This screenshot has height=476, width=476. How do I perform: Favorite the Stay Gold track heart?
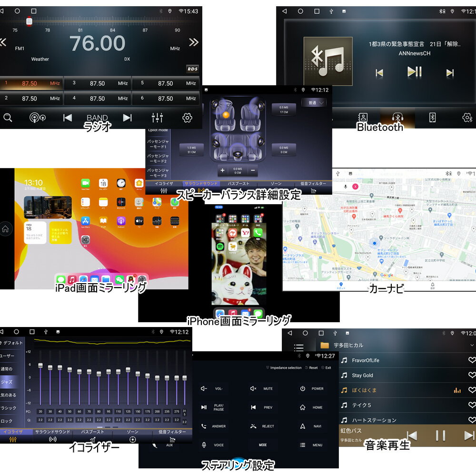(x=471, y=375)
